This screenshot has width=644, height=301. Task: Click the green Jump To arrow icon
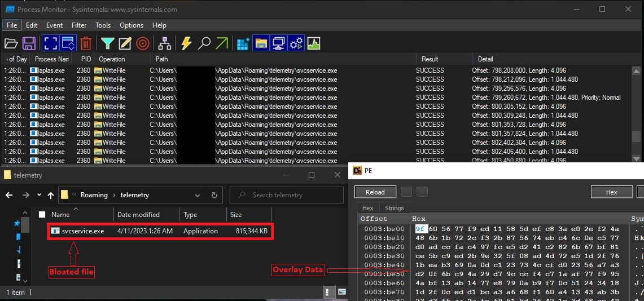click(222, 43)
